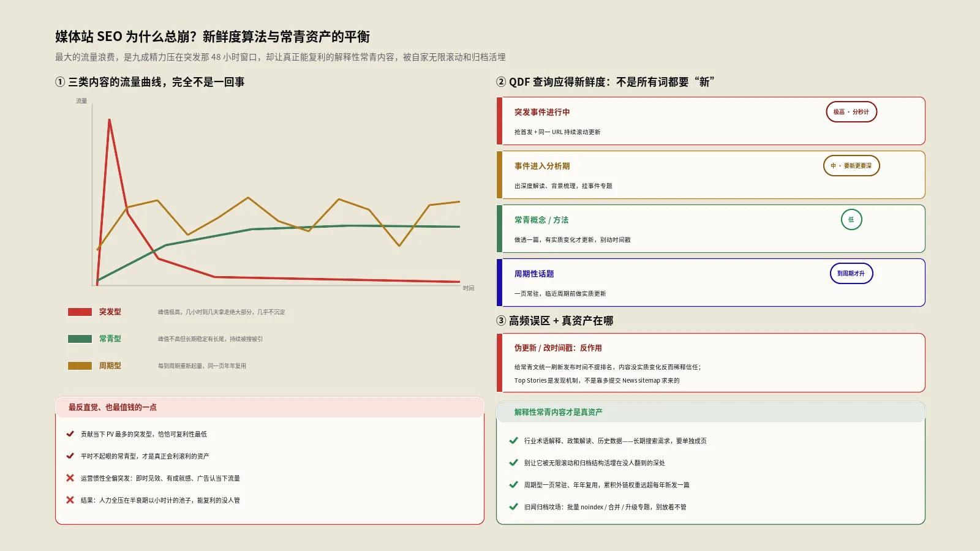Click the "极高 · 分秒计" badge
This screenshot has height=551, width=980.
[x=851, y=112]
